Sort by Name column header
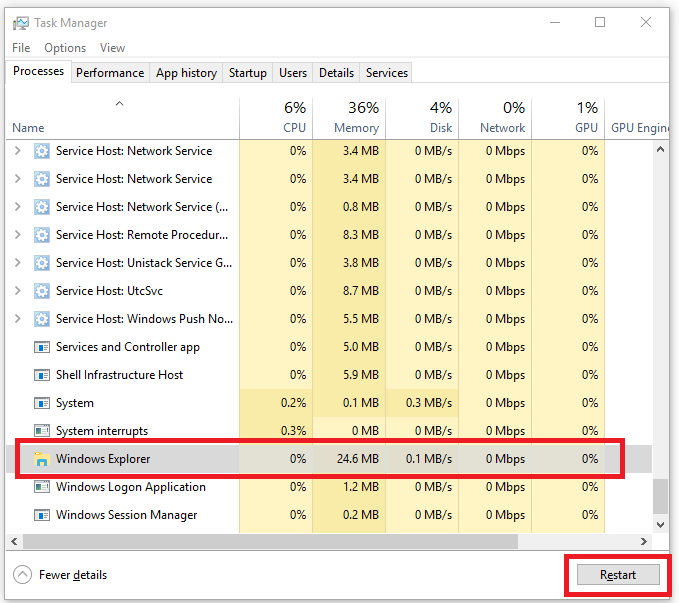The image size is (679, 603). coord(123,118)
